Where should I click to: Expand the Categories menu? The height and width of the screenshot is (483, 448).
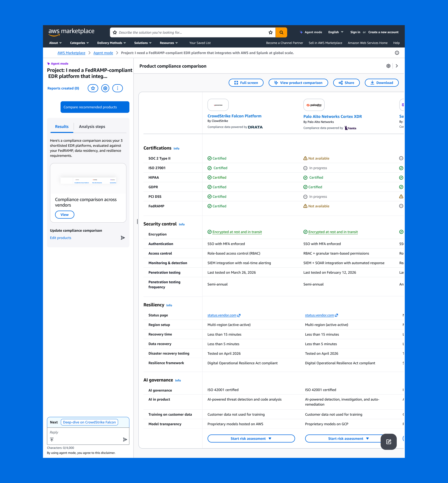(80, 43)
